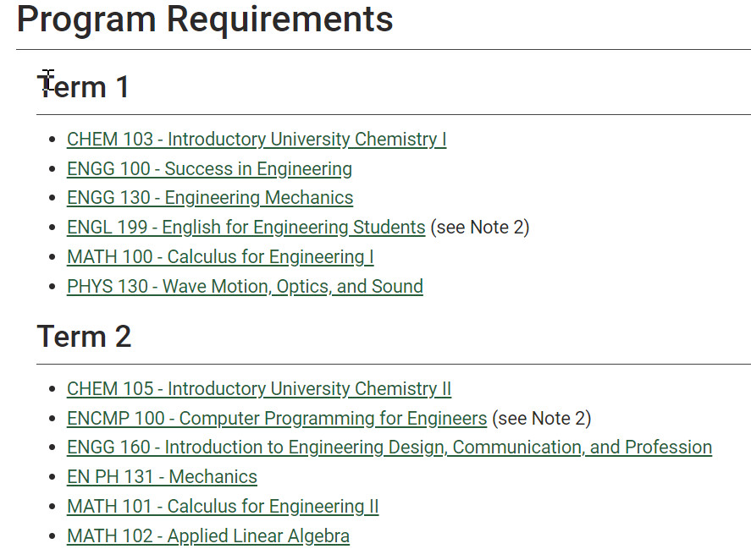Click the Program Requirements heading

(x=205, y=19)
